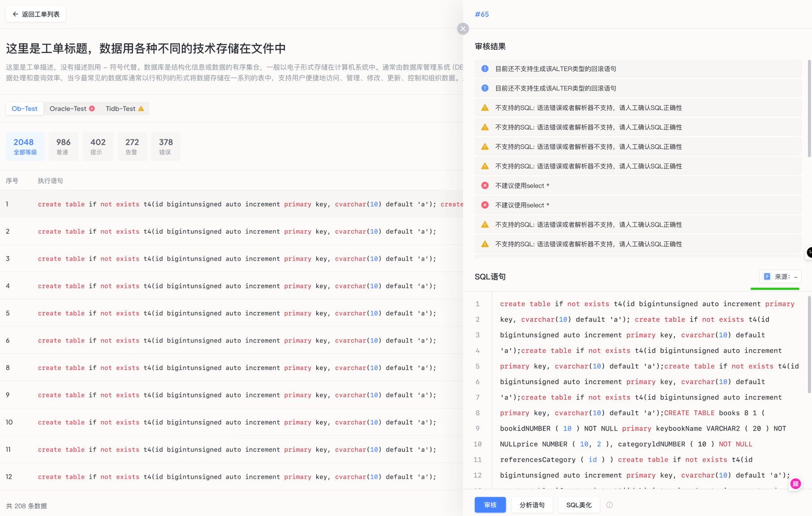Toggle the 378 错误 severity filter
This screenshot has height=516, width=812.
click(166, 146)
